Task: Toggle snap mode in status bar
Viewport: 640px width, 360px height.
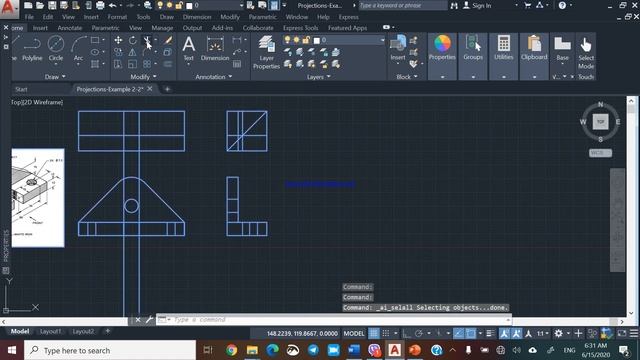Action: tap(386, 333)
